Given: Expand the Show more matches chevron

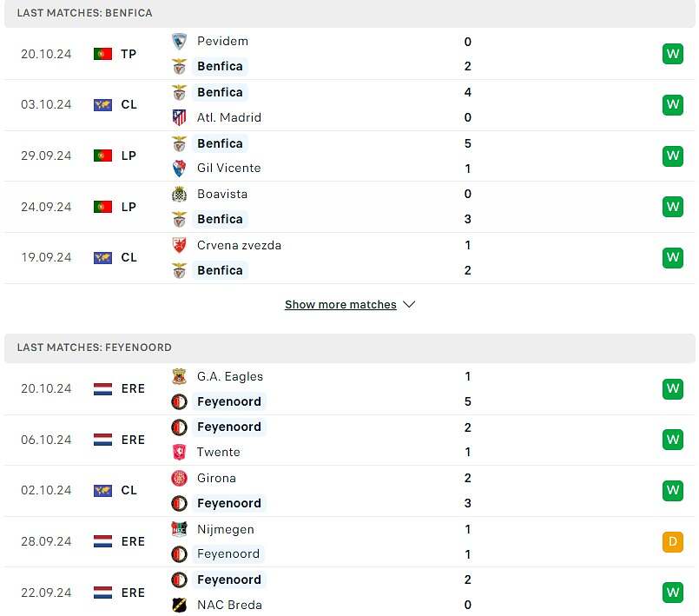Looking at the screenshot, I should (x=409, y=305).
